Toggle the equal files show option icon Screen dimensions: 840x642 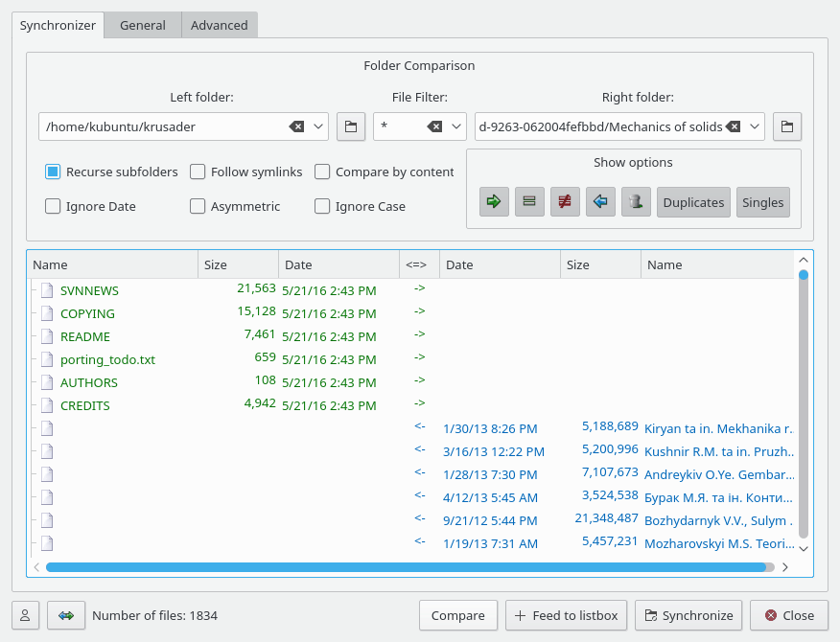click(x=529, y=202)
